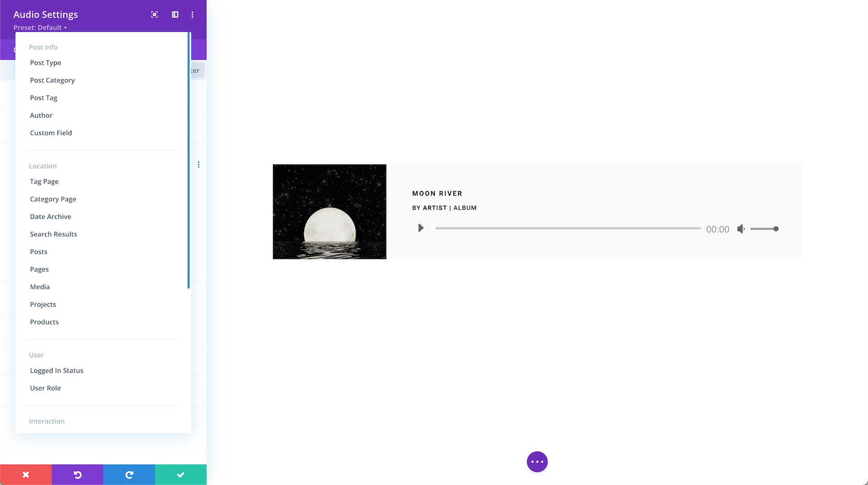This screenshot has width=868, height=485.
Task: Select Custom Field under Post Info
Action: [x=51, y=133]
